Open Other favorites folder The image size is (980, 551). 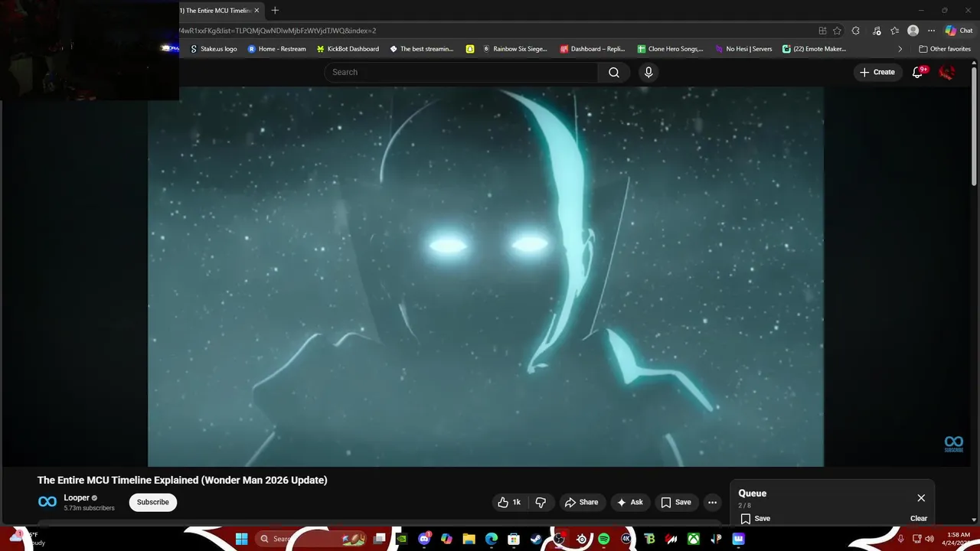pos(945,48)
